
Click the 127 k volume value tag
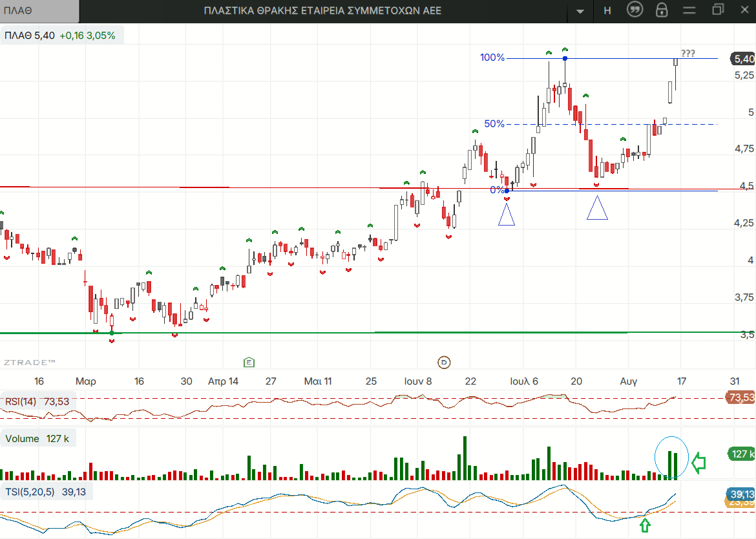[x=742, y=454]
